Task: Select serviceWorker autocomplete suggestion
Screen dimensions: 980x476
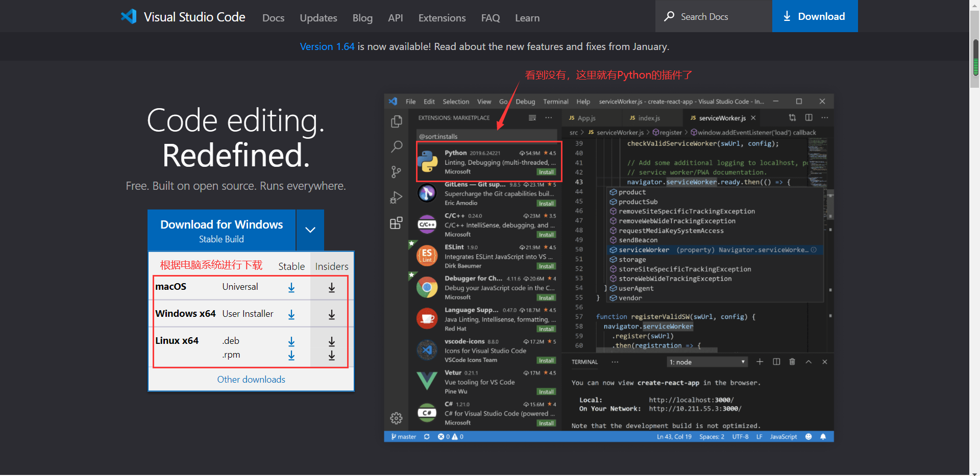Action: coord(715,250)
